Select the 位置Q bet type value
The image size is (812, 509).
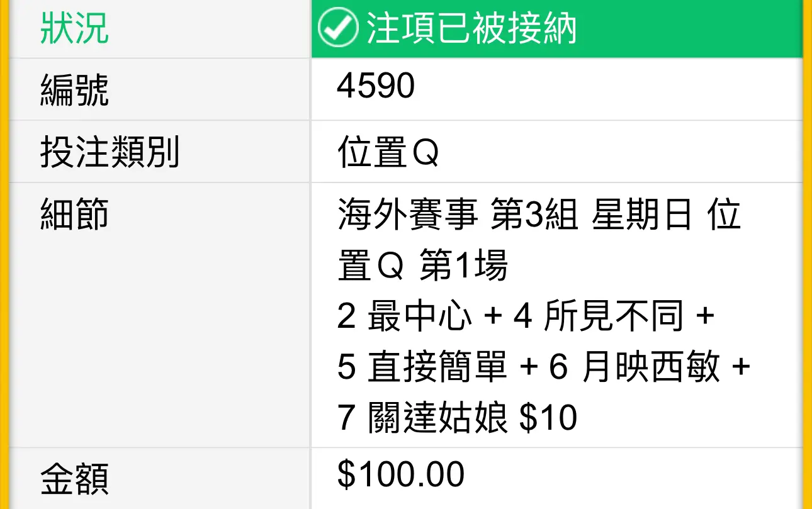(x=388, y=153)
